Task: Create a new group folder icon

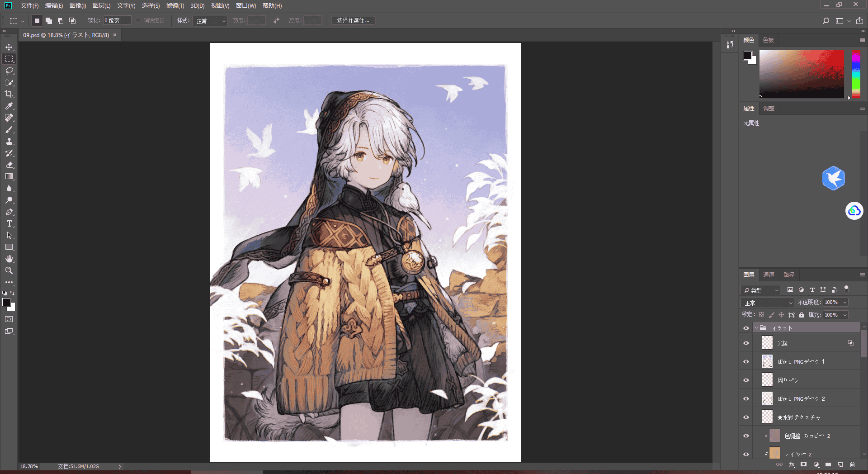Action: (828, 465)
